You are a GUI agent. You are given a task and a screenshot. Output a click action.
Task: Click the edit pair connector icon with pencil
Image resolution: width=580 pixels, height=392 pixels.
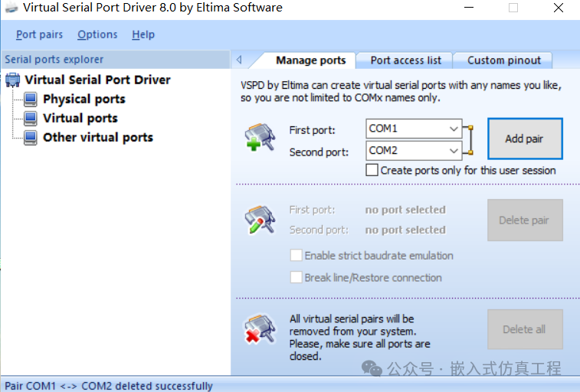(x=260, y=220)
